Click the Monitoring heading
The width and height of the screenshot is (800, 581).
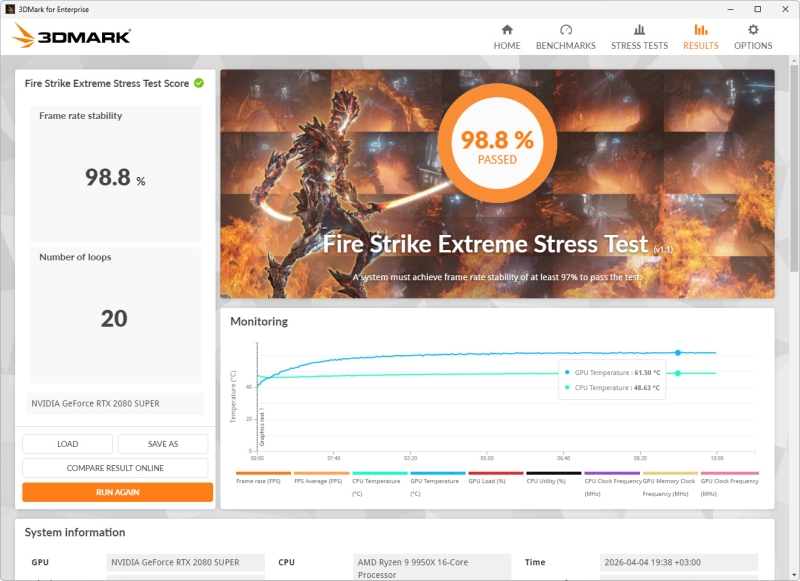[x=259, y=321]
